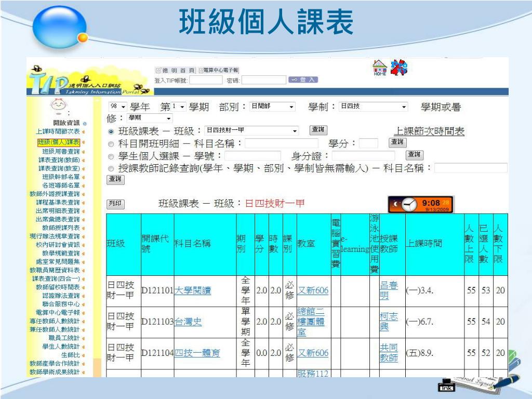
Task: Select the 學生個人選課 radio button
Action: click(111, 157)
